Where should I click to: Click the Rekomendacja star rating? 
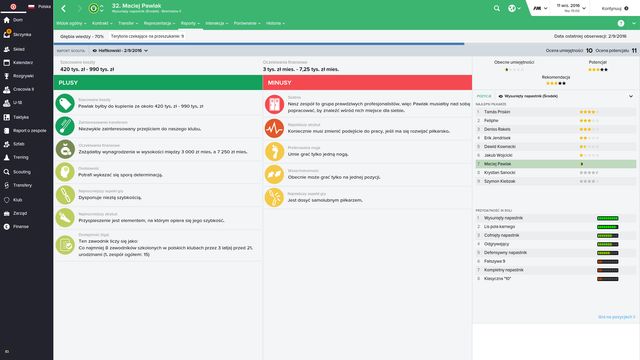click(x=556, y=83)
